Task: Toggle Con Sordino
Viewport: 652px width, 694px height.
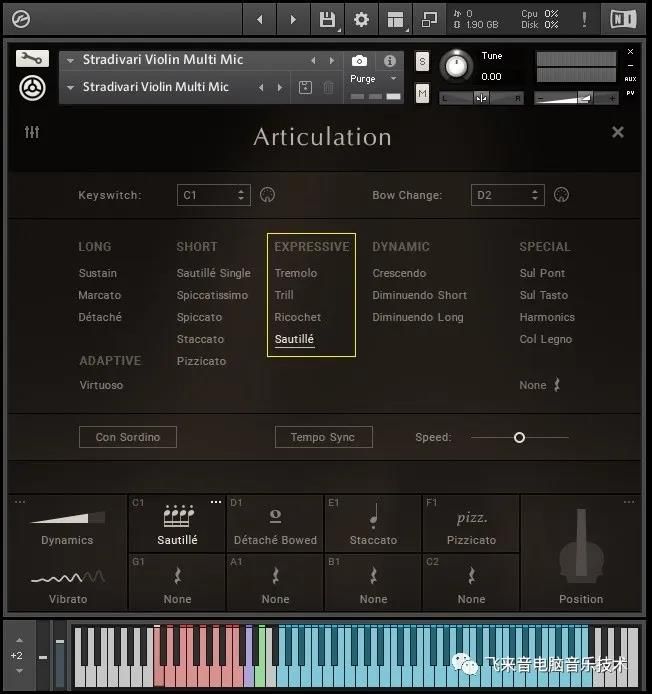Action: (x=128, y=437)
